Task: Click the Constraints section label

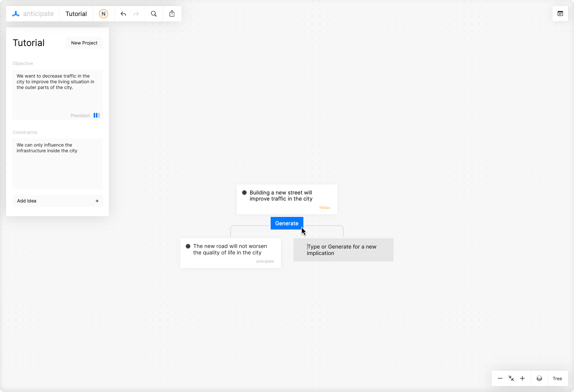Action: click(x=25, y=132)
